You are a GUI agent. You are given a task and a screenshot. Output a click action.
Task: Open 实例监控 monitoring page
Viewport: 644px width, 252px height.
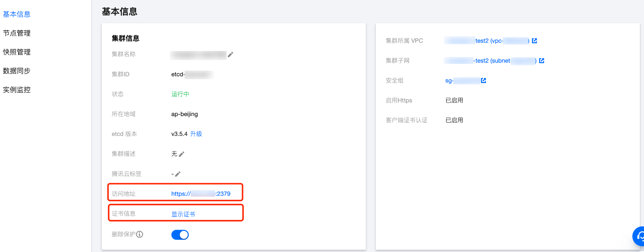[17, 90]
